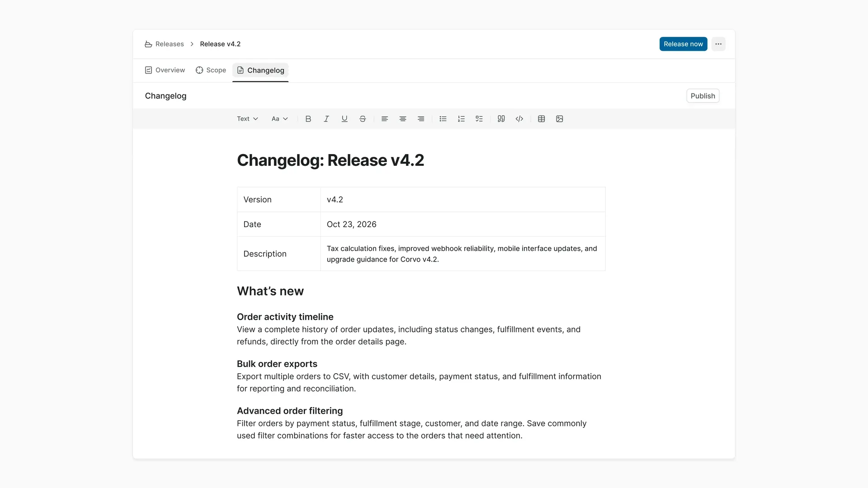Click the Oct 23, 2026 date cell
The height and width of the screenshot is (488, 868).
click(x=463, y=225)
